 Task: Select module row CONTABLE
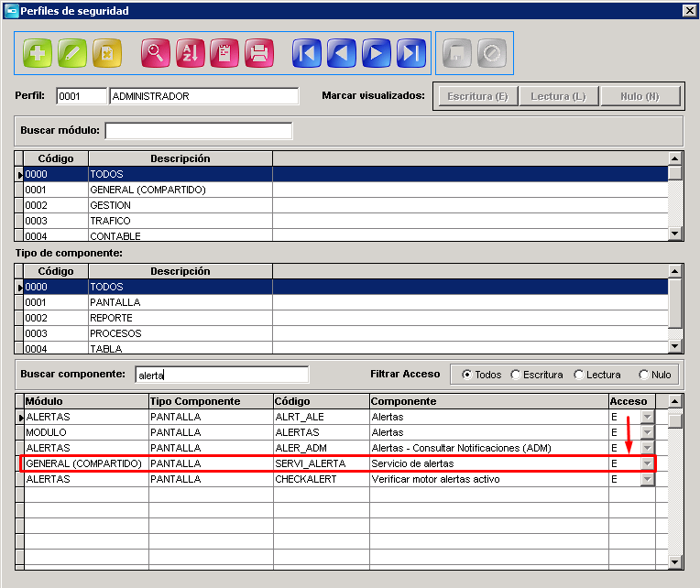(346, 235)
